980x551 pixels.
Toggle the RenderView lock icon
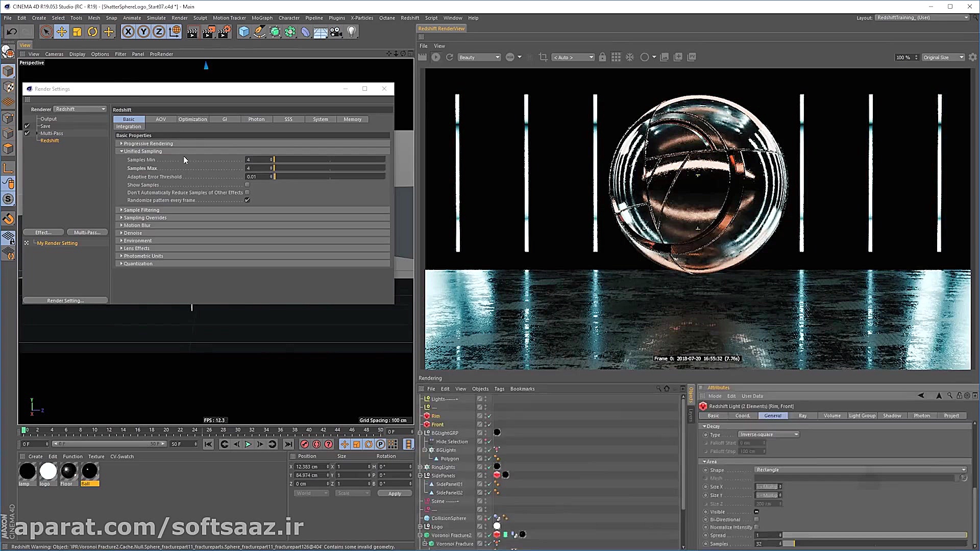(602, 57)
